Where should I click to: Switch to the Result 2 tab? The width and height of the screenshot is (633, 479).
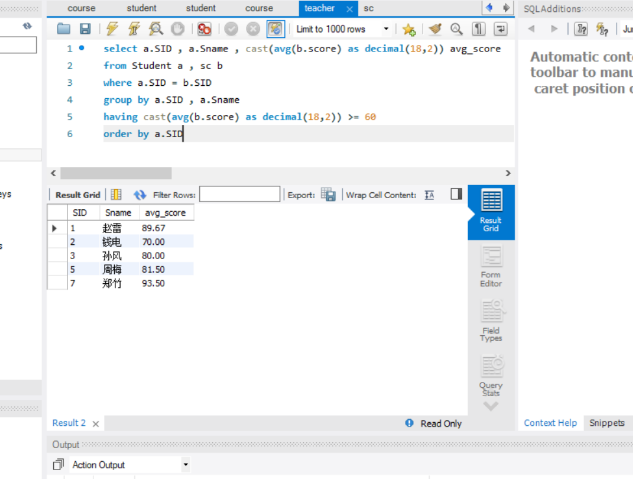69,423
